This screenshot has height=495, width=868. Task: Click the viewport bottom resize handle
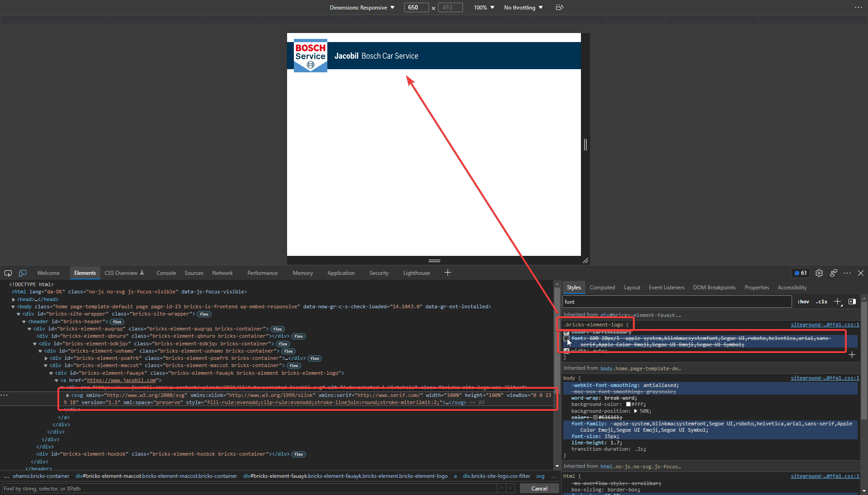pos(434,260)
